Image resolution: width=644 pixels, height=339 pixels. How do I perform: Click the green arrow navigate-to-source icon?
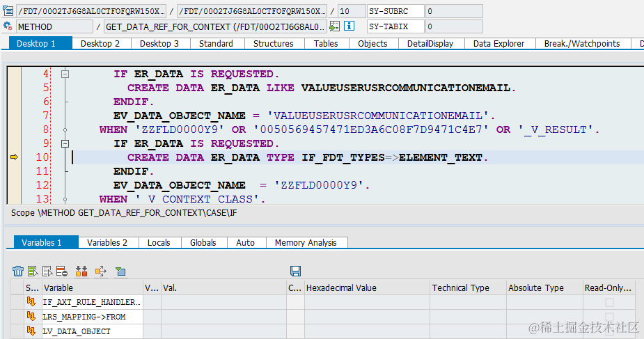click(334, 26)
